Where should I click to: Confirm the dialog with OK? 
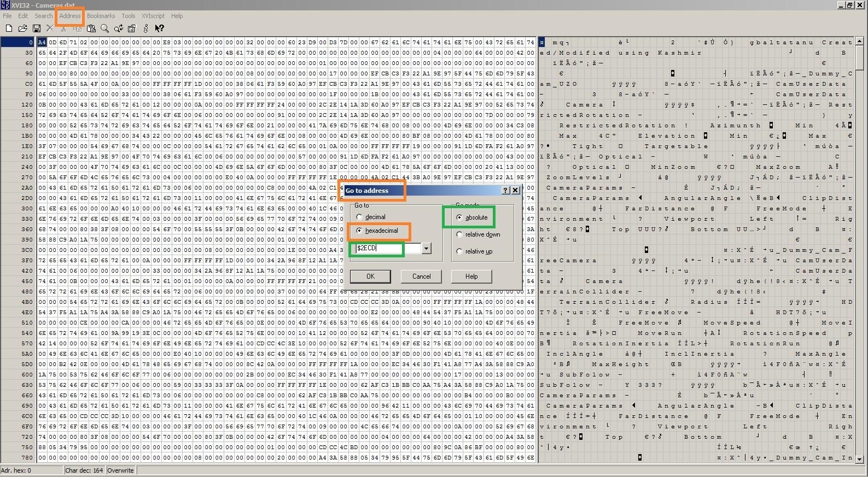click(370, 276)
